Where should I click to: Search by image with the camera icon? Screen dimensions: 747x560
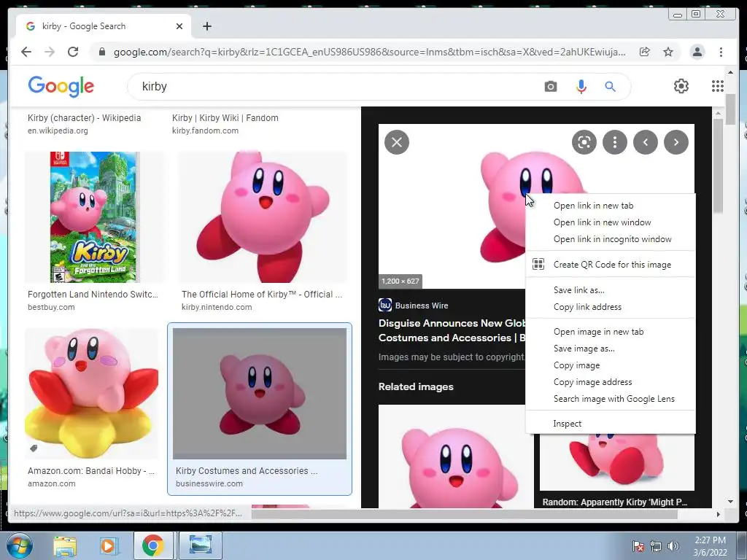point(550,87)
